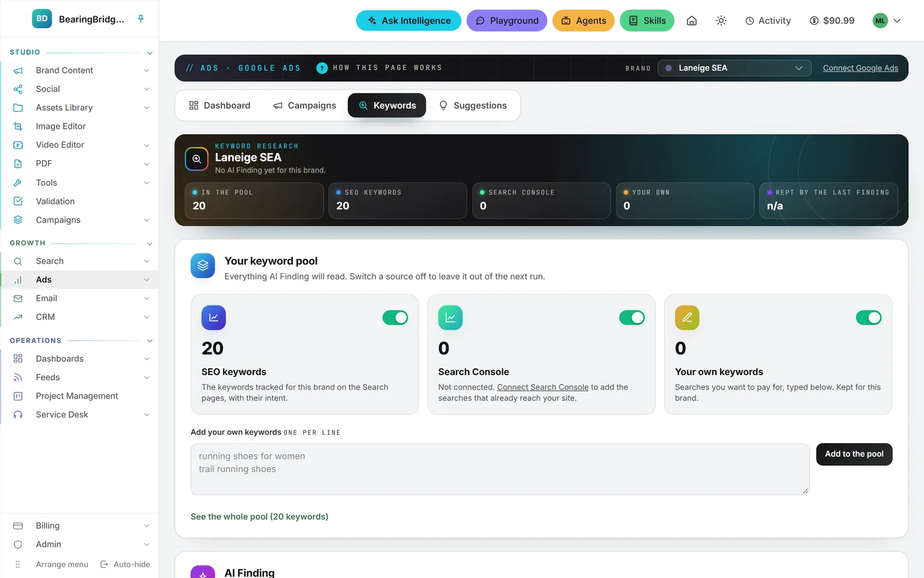Click the keyword research magnifier icon
Screen dimensions: 924x578
[x=197, y=159]
